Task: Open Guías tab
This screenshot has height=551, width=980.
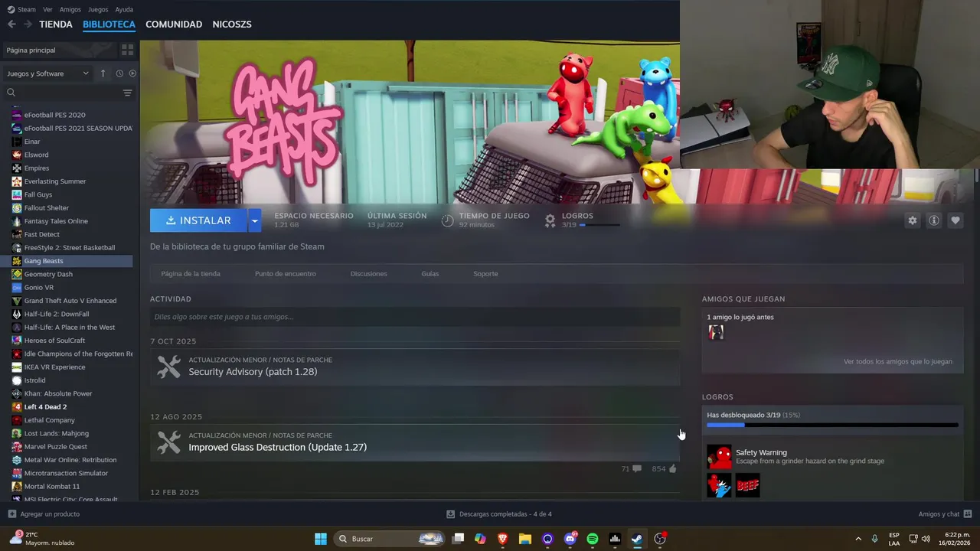Action: [x=430, y=274]
